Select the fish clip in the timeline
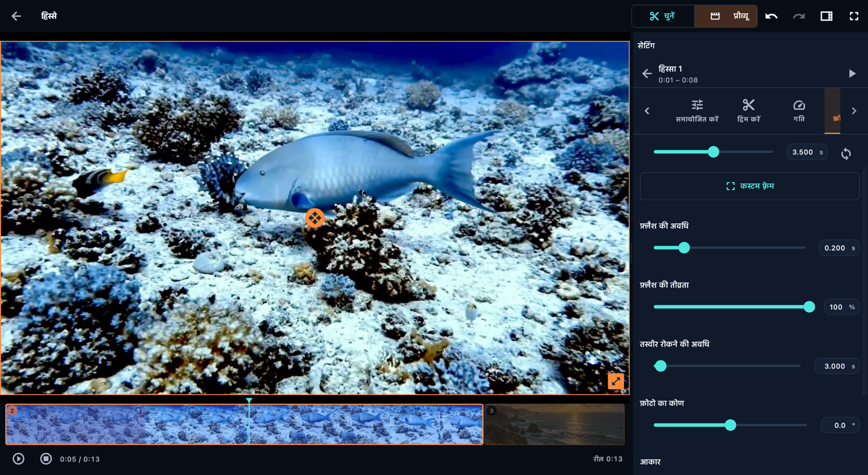Image resolution: width=868 pixels, height=475 pixels. click(x=244, y=424)
